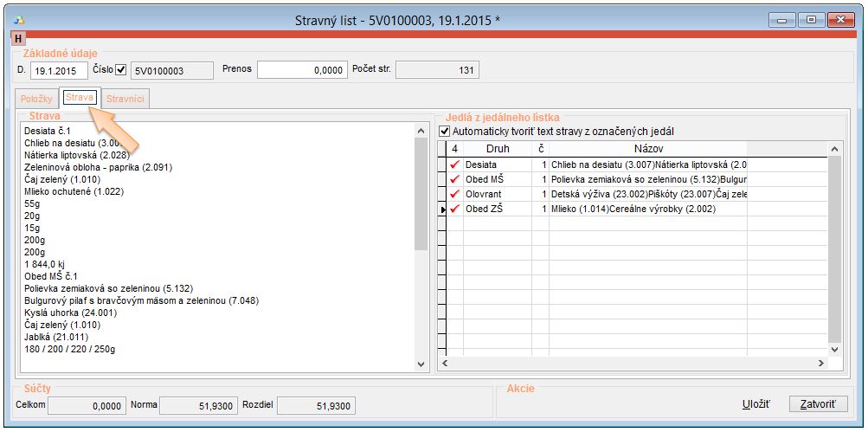Select the Strava tab
Screen dimensions: 868x432
[80, 99]
